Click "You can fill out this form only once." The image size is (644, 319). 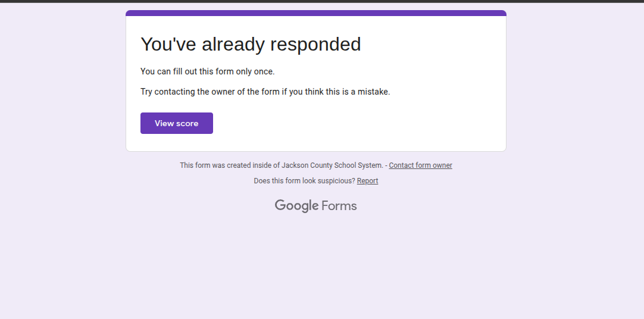point(207,71)
